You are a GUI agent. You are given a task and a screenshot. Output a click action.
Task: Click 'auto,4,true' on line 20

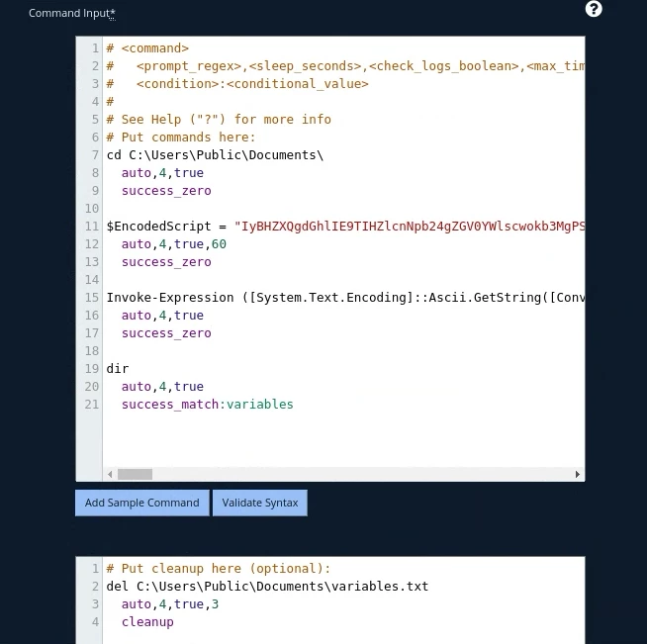[162, 387]
